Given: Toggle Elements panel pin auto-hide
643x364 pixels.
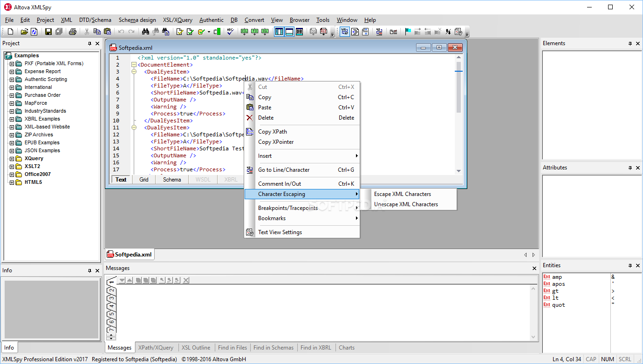Looking at the screenshot, I should pos(630,43).
